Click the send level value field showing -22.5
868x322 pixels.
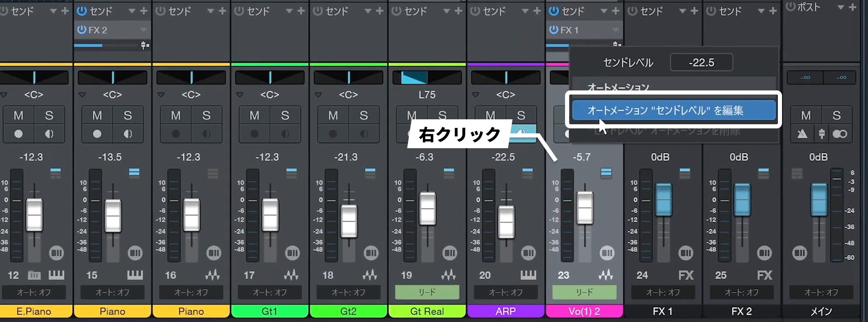[701, 62]
